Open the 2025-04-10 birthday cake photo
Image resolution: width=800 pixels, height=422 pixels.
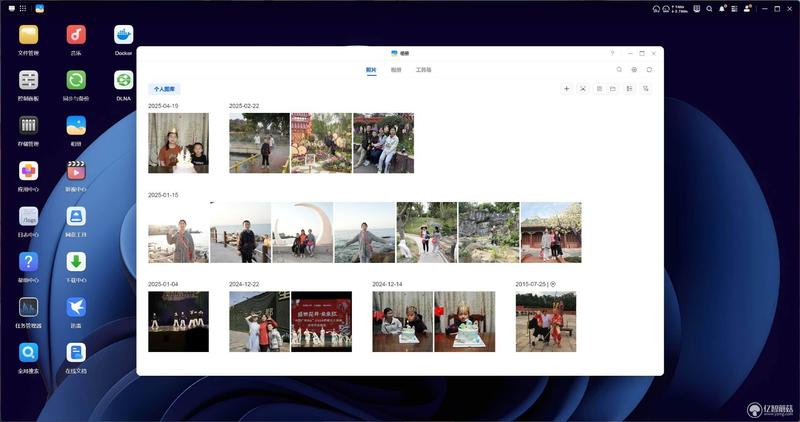(179, 143)
